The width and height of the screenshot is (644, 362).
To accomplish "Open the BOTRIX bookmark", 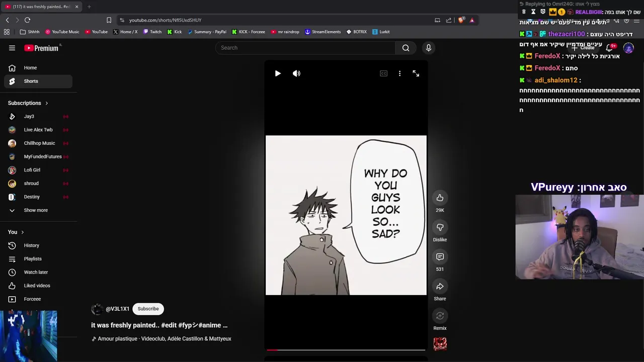I will [x=357, y=32].
